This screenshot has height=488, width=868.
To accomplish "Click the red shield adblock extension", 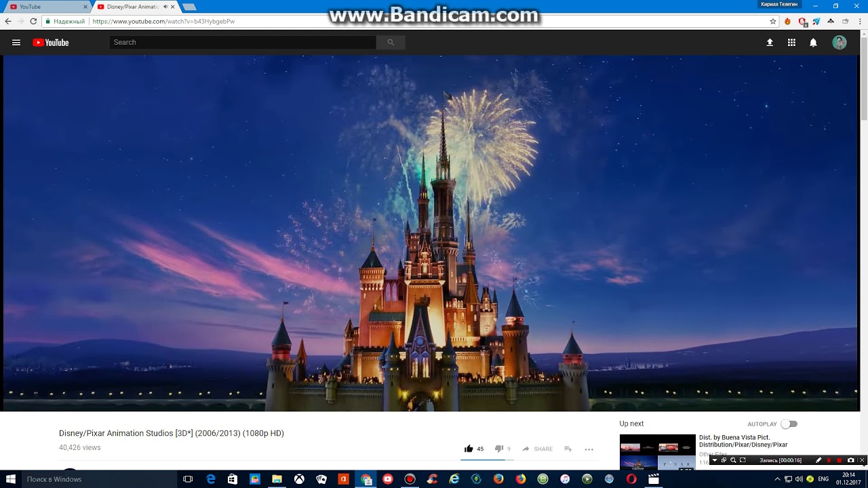I will pos(803,22).
